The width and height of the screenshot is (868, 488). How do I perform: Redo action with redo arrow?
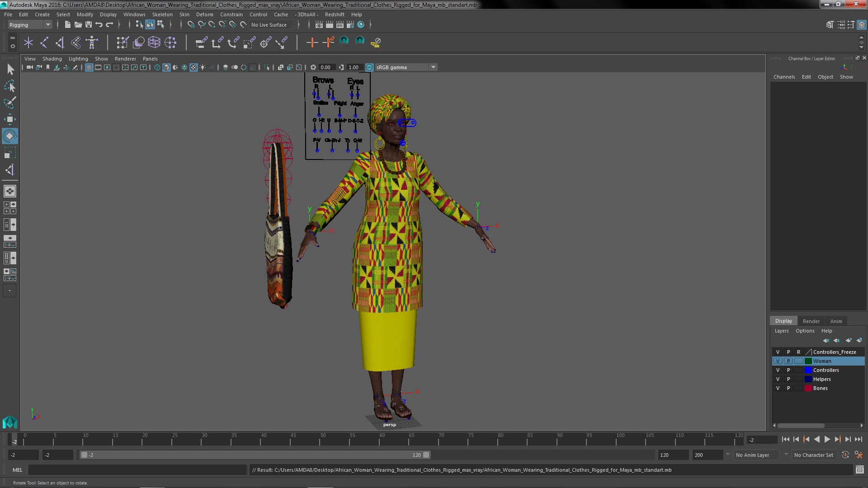click(109, 25)
